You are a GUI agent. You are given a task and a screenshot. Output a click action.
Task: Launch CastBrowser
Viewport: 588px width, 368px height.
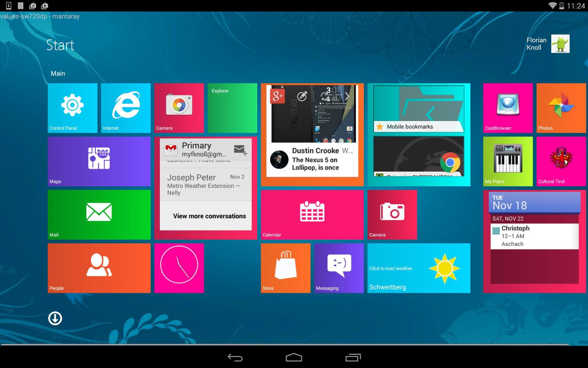(508, 107)
